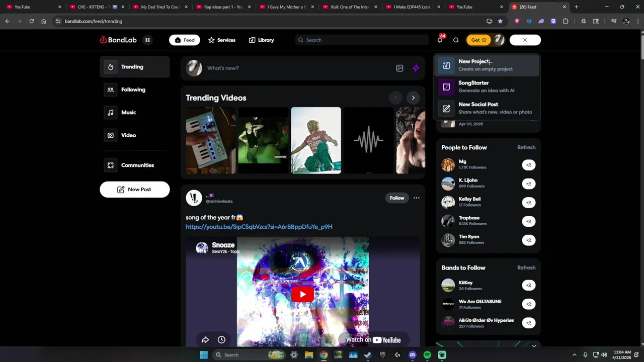The width and height of the screenshot is (644, 362).
Task: Click the user profile avatar in header
Action: tap(499, 40)
